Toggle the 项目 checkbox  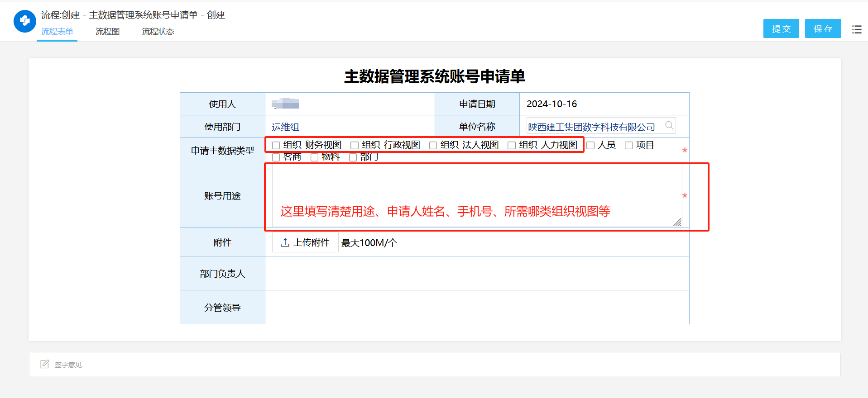pos(629,145)
